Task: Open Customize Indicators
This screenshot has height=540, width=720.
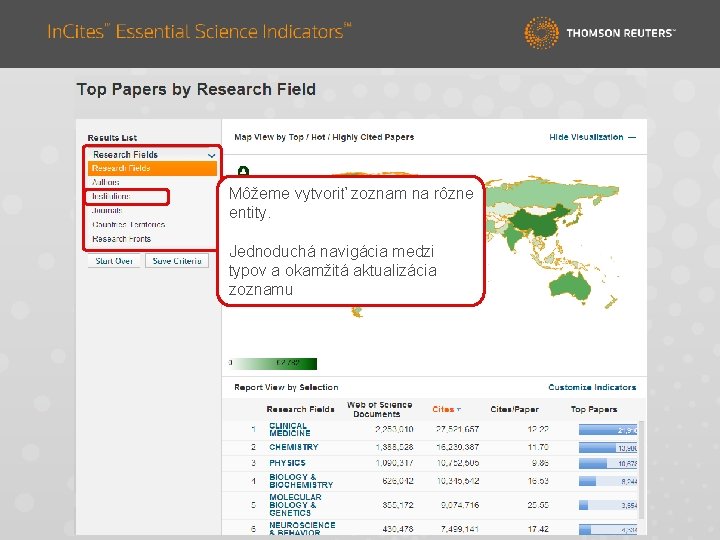Action: [x=592, y=387]
